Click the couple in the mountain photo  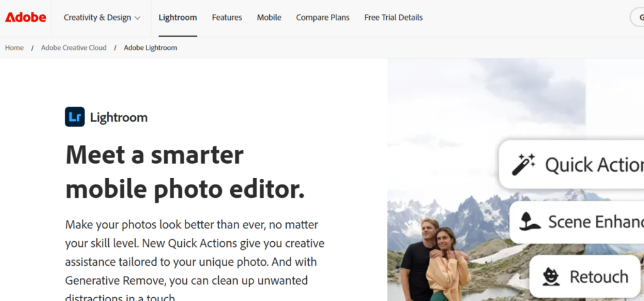tap(435, 258)
